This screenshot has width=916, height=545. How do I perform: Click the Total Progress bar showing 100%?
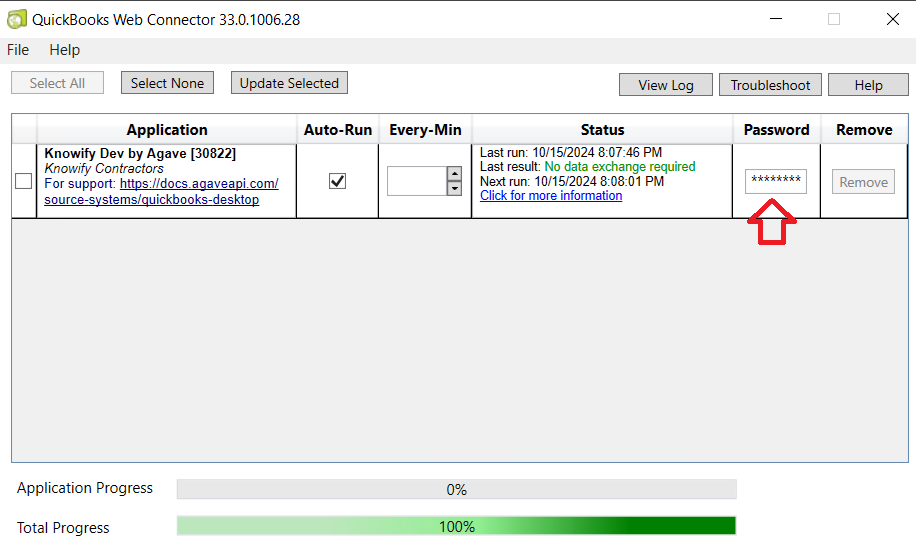coord(457,526)
